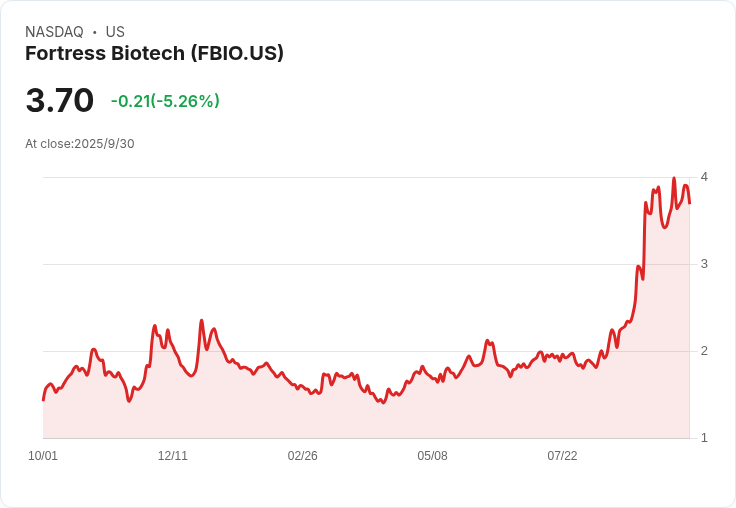Screen dimensions: 736x508
Task: Click the leftmost start of the price line
Action: [43, 400]
